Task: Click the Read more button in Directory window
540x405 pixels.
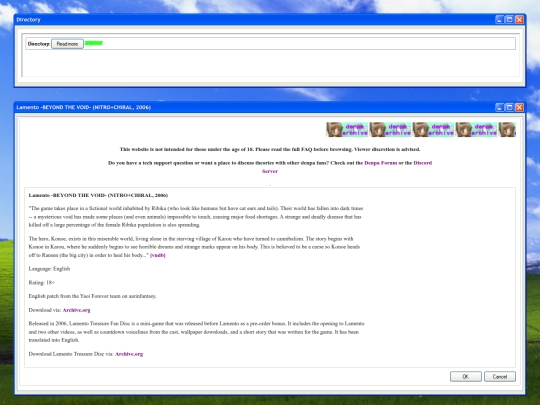Action: click(68, 44)
